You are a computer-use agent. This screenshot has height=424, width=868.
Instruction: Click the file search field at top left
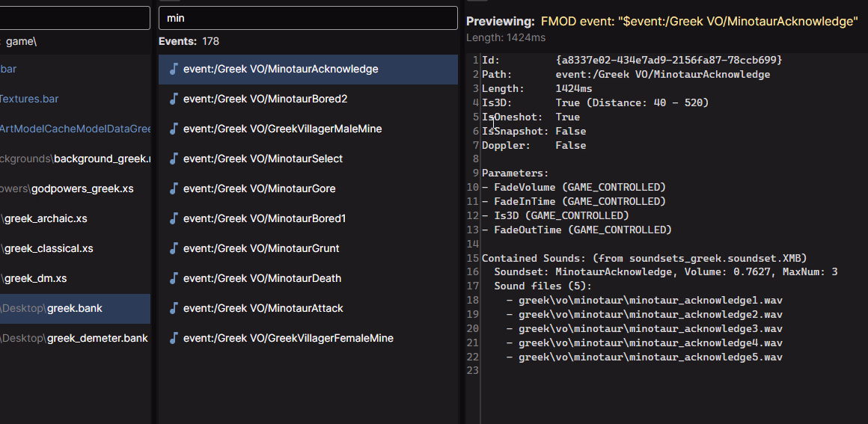pyautogui.click(x=75, y=18)
